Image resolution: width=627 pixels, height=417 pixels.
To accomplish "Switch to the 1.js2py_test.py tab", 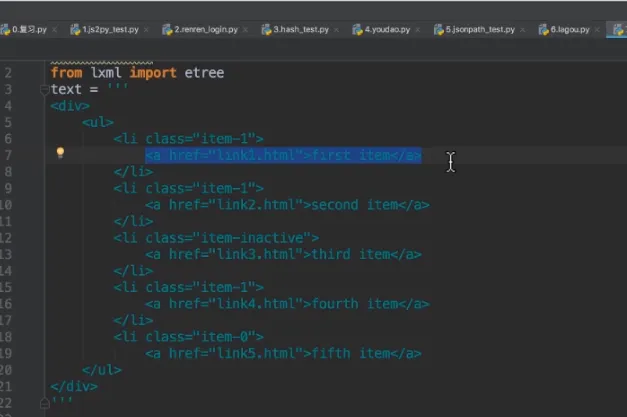I will click(110, 30).
